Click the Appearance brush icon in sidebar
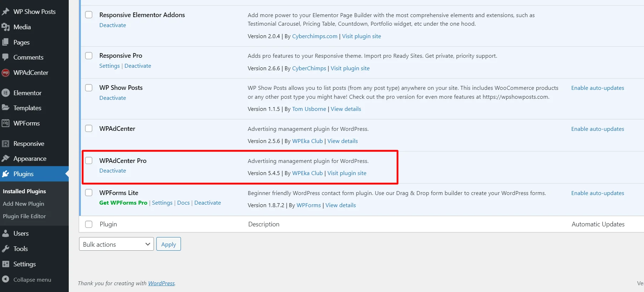644x292 pixels. (5, 158)
